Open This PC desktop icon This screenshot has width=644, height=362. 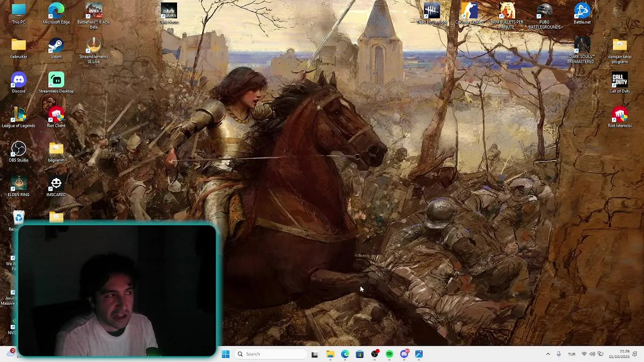pyautogui.click(x=19, y=14)
